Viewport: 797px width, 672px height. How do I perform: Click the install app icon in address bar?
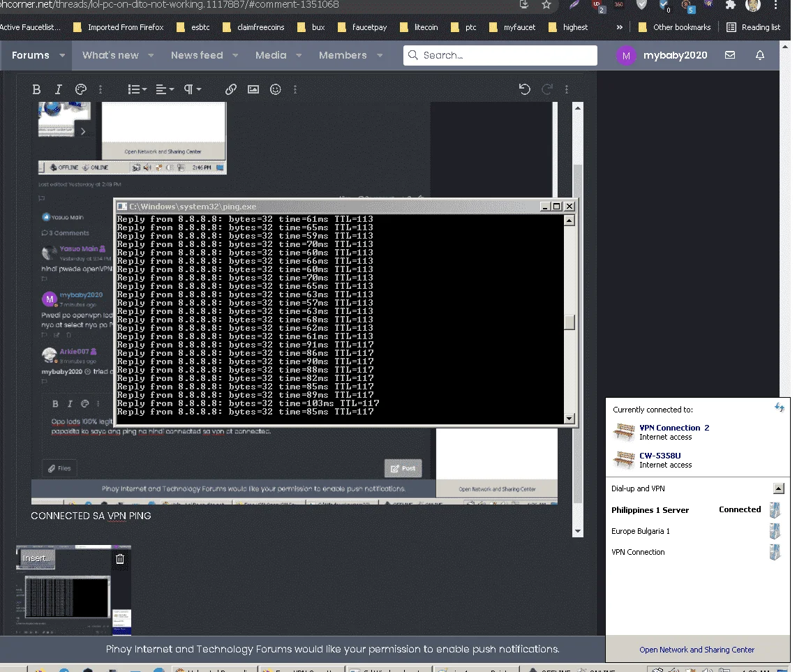pos(524,5)
